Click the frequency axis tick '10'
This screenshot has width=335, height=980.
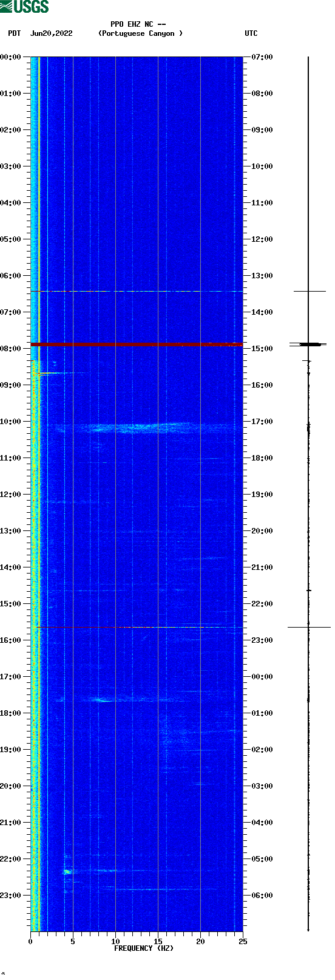point(115,942)
